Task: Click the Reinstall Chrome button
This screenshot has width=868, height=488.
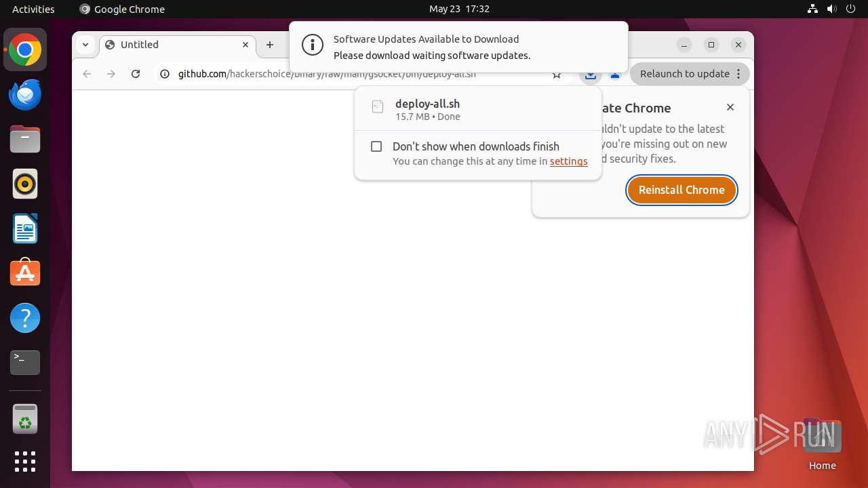Action: coord(682,190)
